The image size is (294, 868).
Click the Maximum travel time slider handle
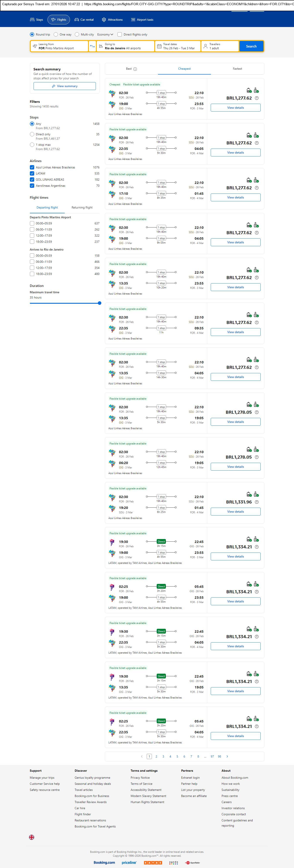[99, 303]
